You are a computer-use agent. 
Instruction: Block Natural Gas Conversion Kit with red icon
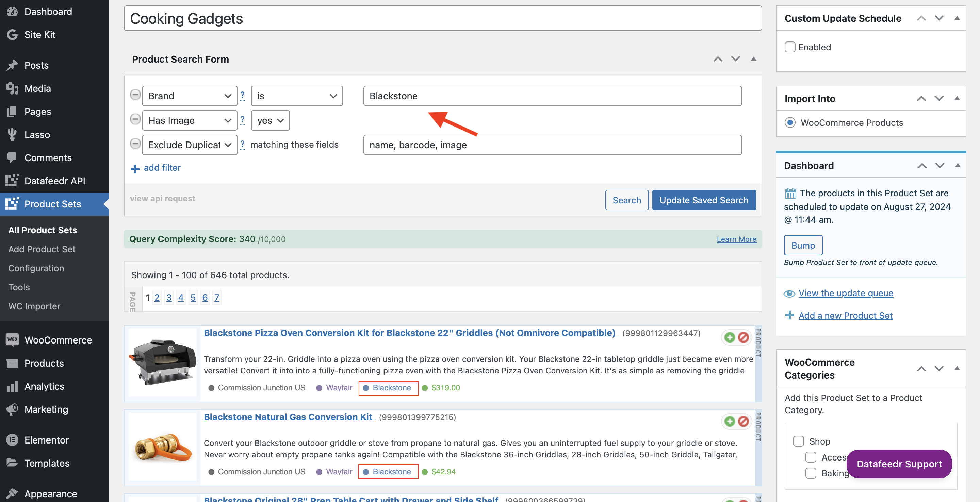click(744, 421)
